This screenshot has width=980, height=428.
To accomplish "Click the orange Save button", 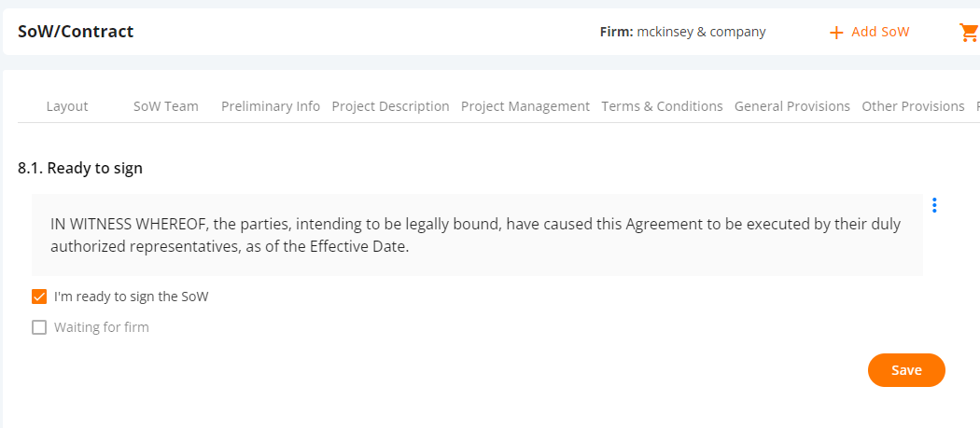I will point(906,370).
